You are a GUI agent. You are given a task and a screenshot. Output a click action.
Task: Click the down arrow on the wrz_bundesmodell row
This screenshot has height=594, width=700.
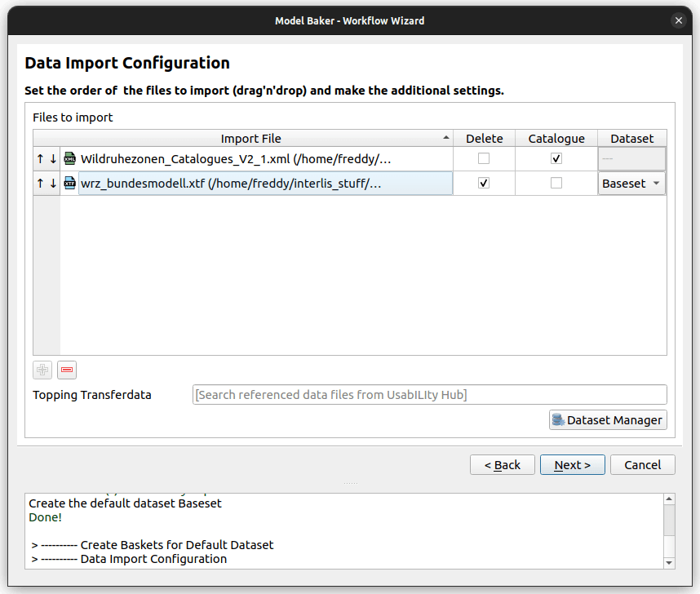tap(52, 183)
